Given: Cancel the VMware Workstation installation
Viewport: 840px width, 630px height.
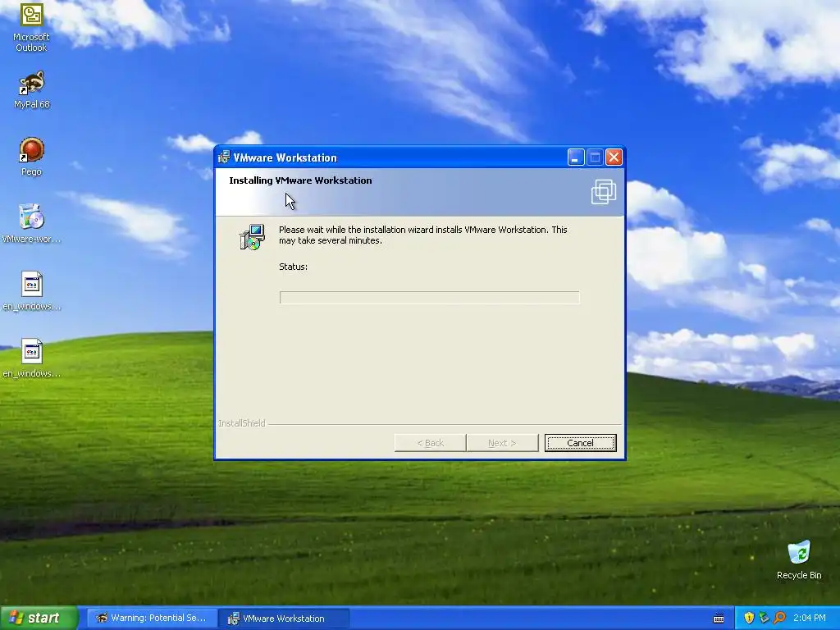Looking at the screenshot, I should 580,443.
